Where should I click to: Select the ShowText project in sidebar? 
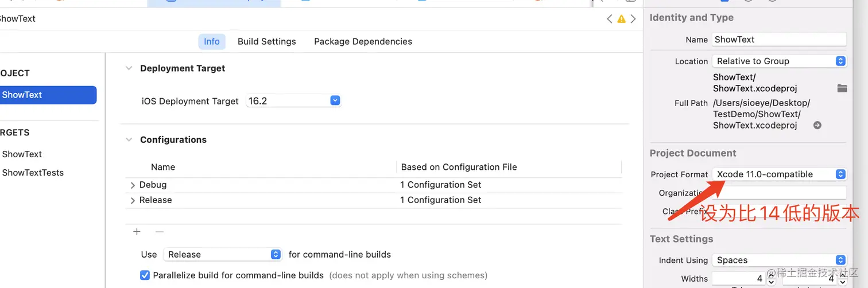22,95
